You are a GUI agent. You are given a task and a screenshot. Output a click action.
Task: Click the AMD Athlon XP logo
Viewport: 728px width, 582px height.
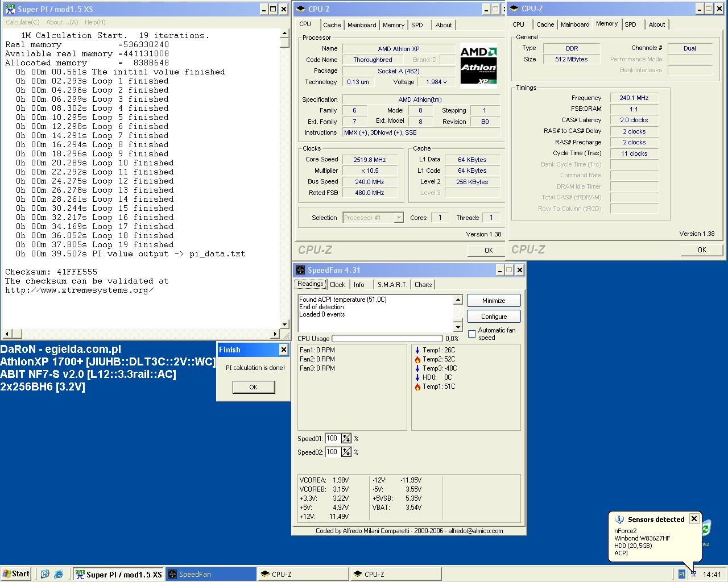point(478,66)
